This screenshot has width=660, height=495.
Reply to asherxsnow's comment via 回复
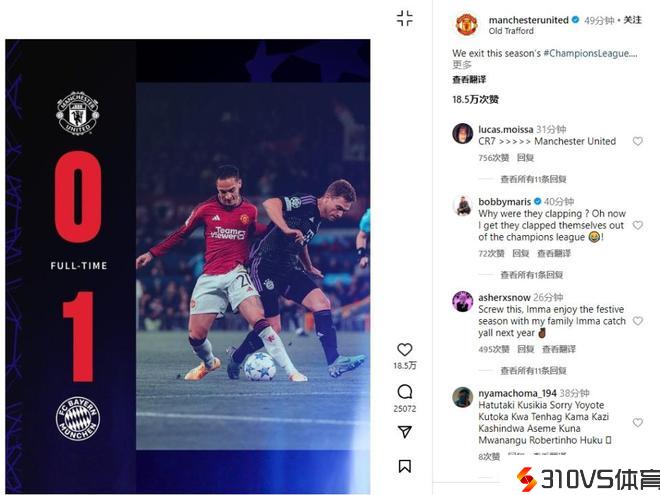525,349
